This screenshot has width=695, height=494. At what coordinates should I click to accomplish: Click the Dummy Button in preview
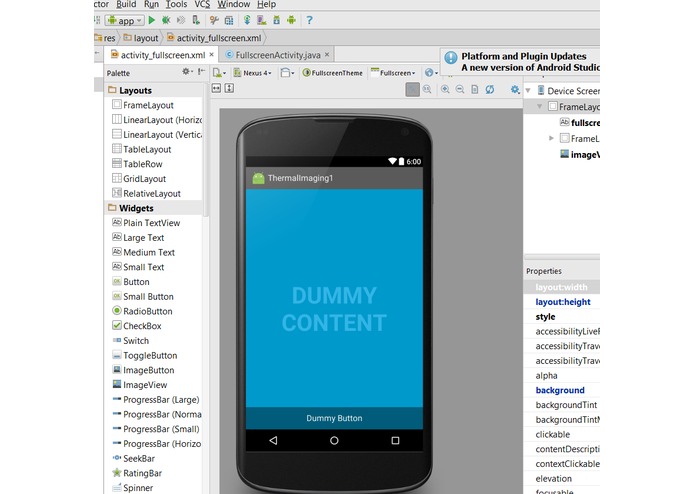pyautogui.click(x=334, y=418)
